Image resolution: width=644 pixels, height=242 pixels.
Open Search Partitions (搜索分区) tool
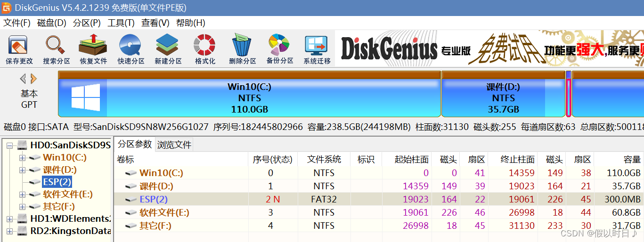[56, 49]
